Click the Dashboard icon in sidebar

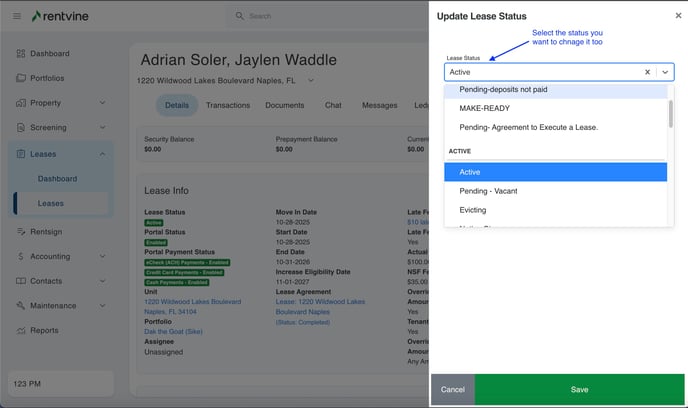tap(21, 53)
